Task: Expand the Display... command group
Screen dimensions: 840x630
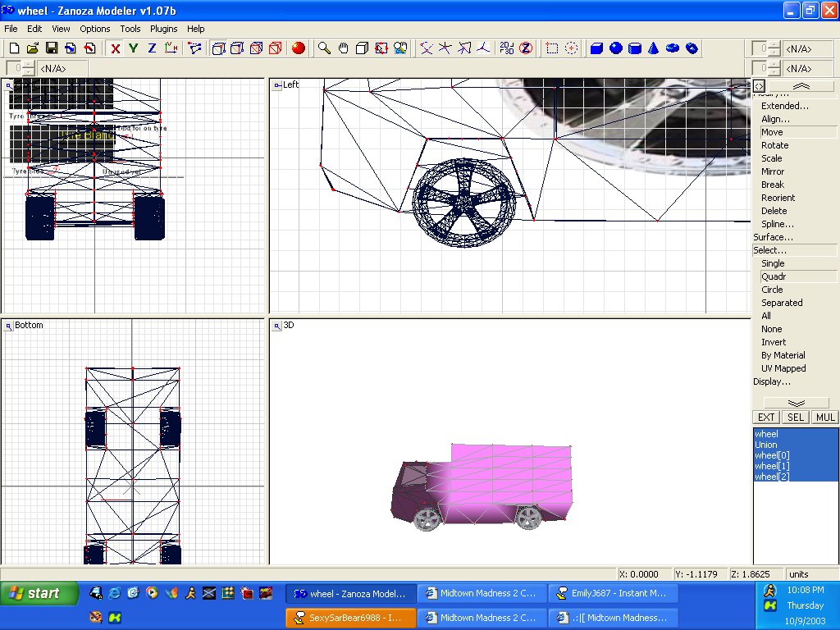Action: point(772,381)
